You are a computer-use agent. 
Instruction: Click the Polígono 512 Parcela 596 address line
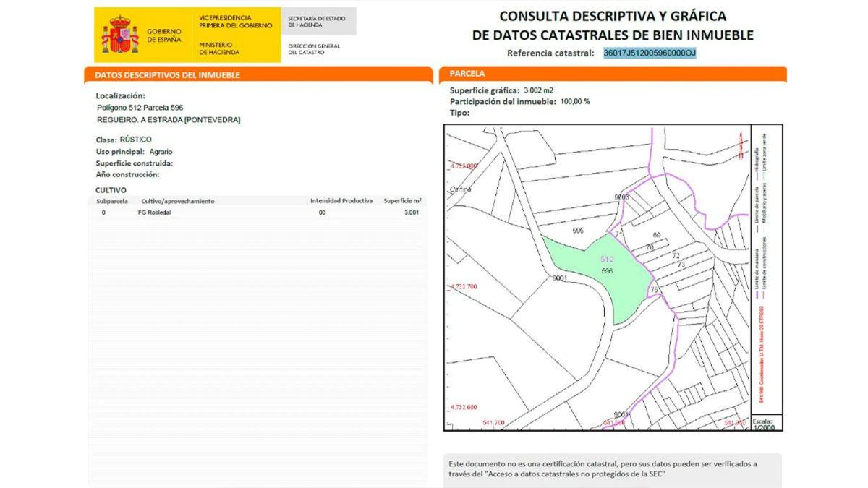click(x=140, y=108)
